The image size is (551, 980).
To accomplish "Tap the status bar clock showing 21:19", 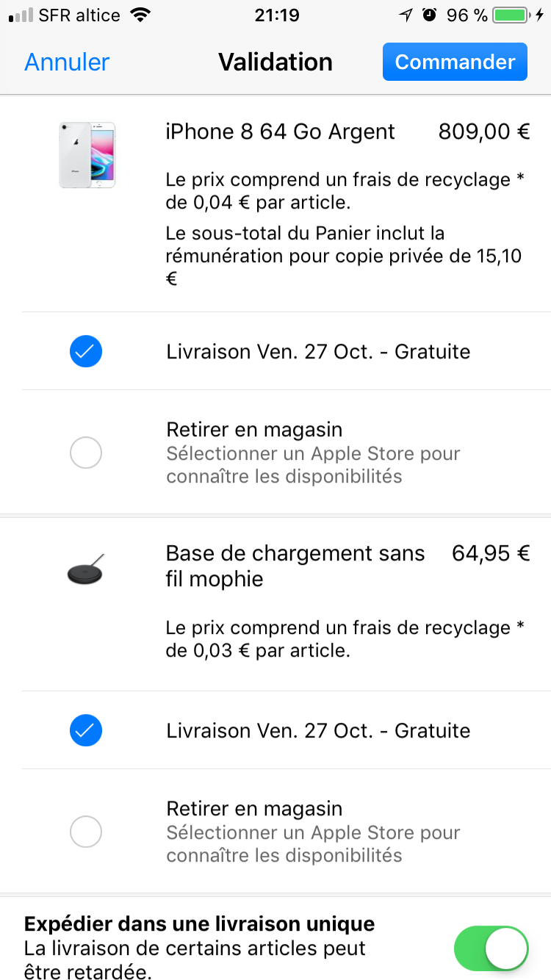I will [275, 15].
